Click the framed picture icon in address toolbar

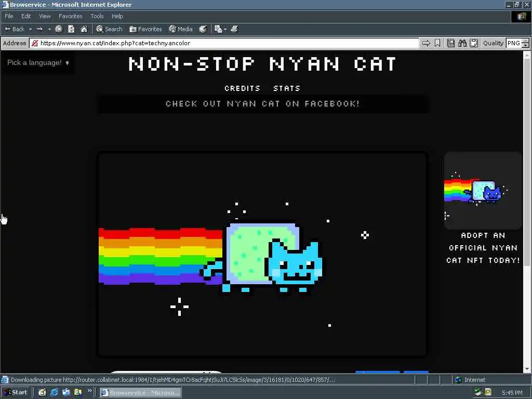[450, 43]
